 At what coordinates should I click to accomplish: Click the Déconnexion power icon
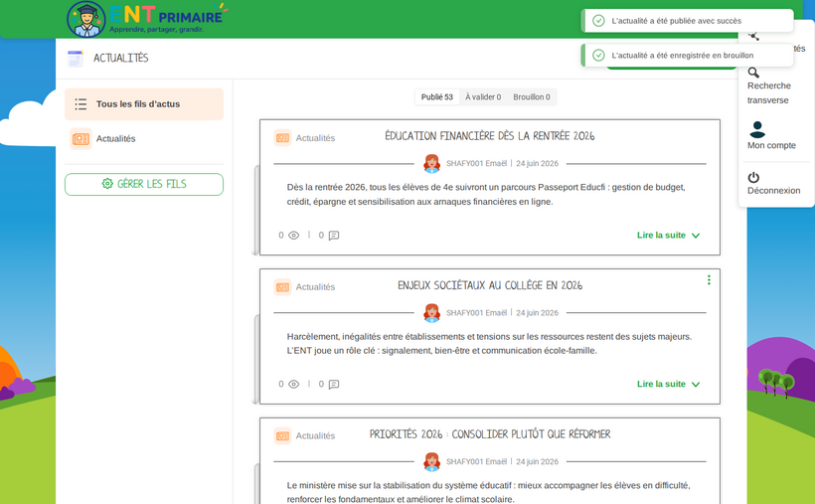click(x=753, y=177)
